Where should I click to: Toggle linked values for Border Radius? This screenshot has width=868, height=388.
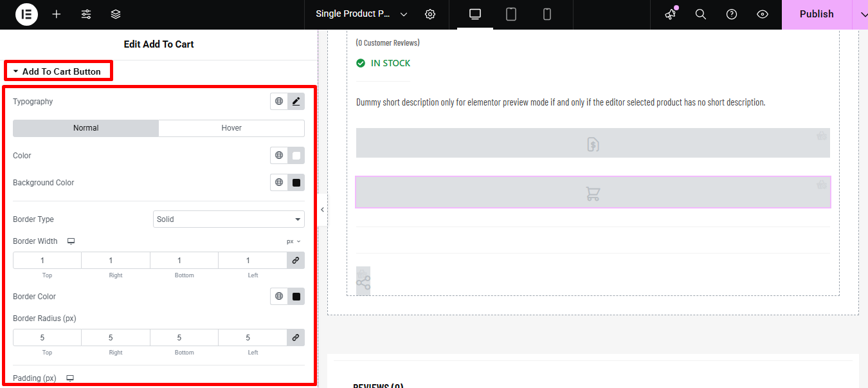(296, 338)
